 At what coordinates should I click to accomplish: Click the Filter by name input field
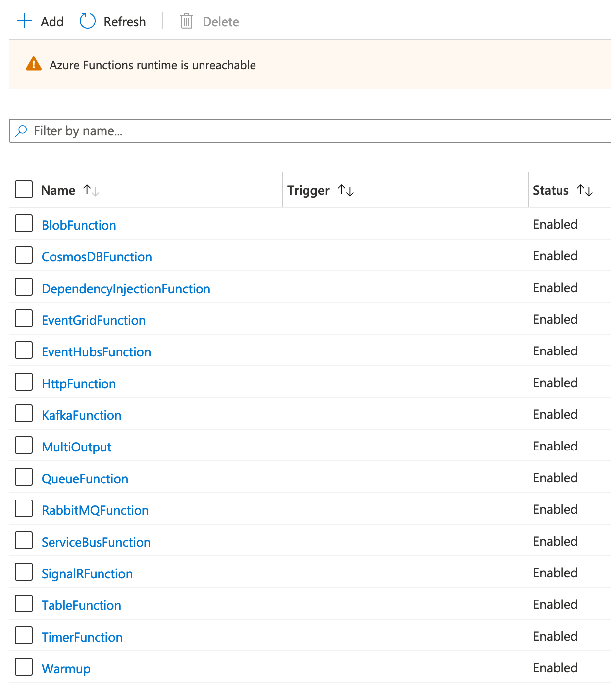pos(198,131)
